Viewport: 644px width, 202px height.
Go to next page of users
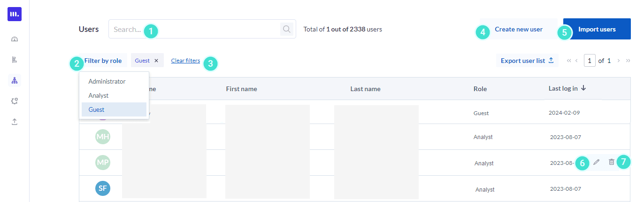coord(619,61)
